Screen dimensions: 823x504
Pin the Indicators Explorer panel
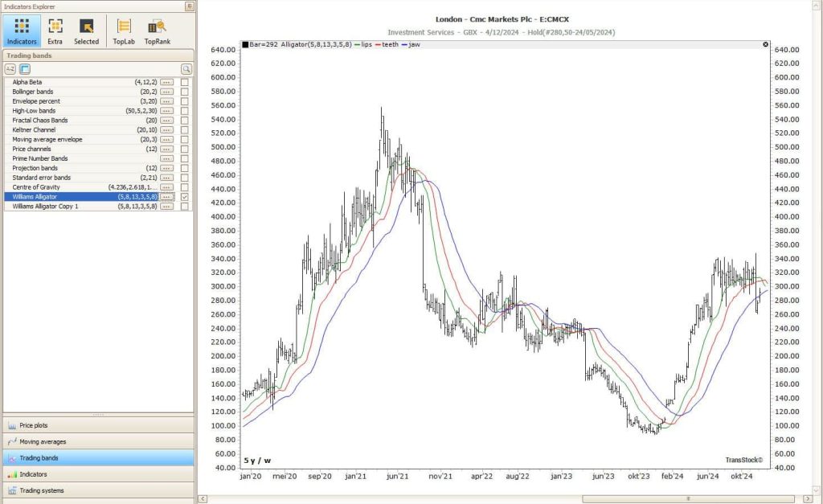[x=189, y=6]
